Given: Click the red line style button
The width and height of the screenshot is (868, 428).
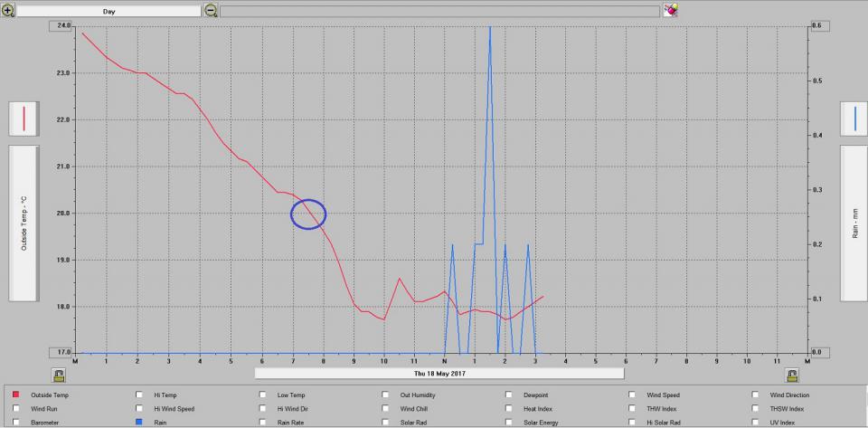Looking at the screenshot, I should [x=24, y=118].
